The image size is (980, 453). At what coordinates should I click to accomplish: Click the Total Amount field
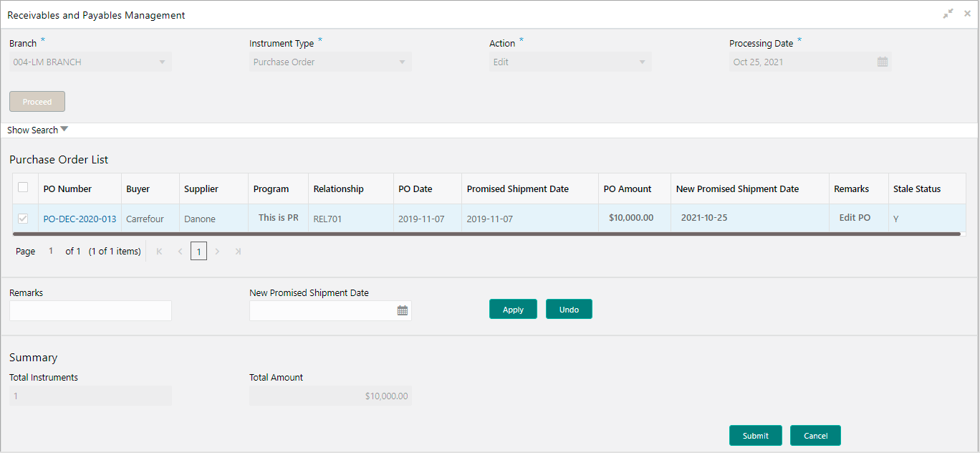tap(330, 396)
